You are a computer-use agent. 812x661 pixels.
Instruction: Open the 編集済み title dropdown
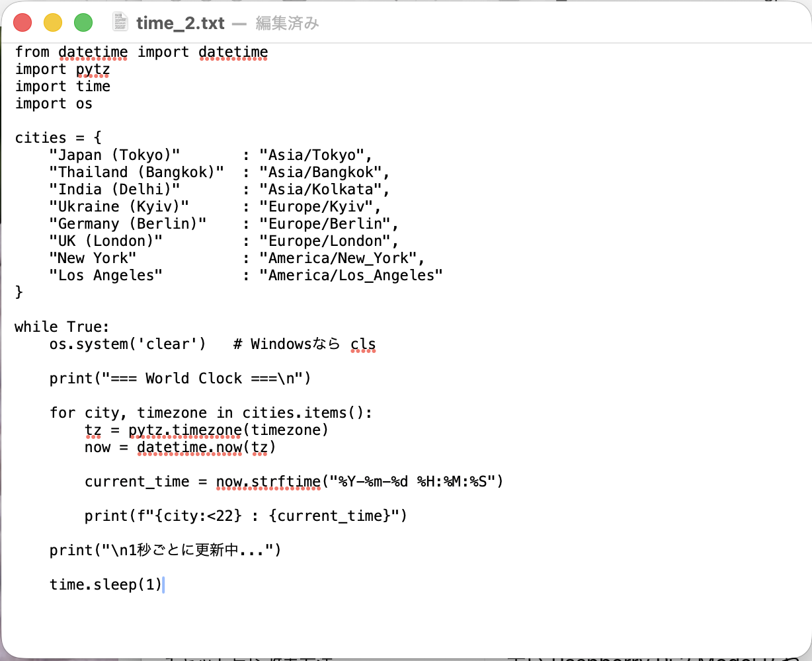pyautogui.click(x=287, y=23)
